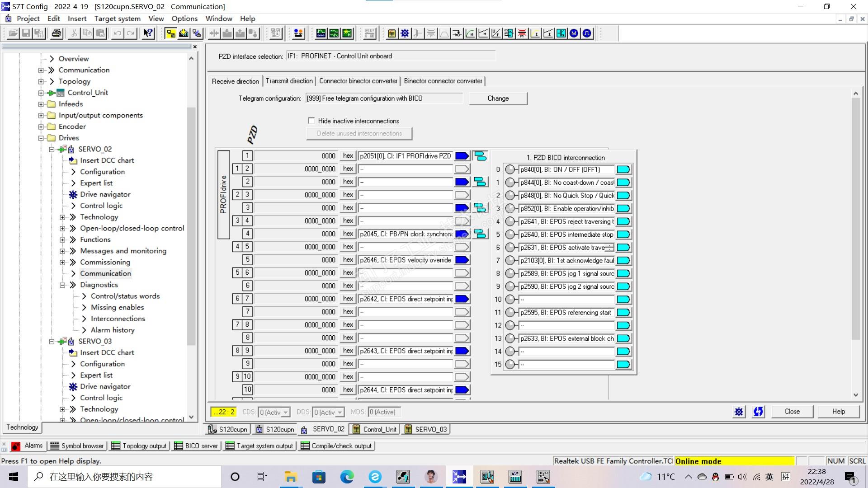
Task: Toggle bit 0 ON/OFF (OFF1) circle
Action: (x=510, y=170)
